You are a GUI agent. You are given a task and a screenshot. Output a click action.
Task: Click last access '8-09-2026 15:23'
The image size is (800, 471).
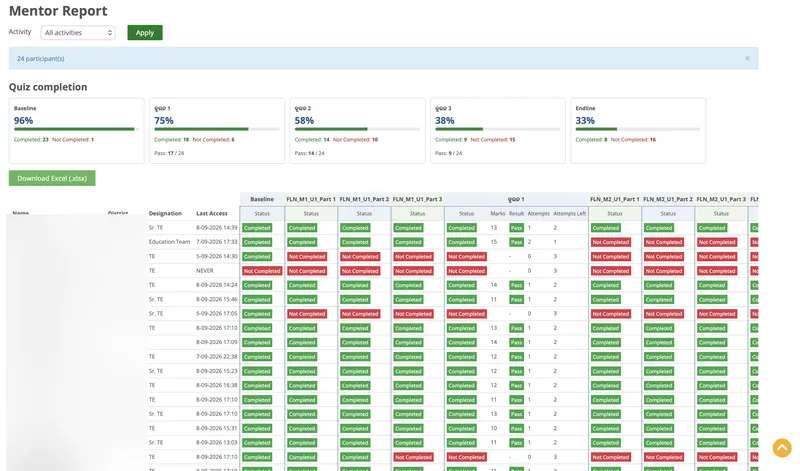216,371
